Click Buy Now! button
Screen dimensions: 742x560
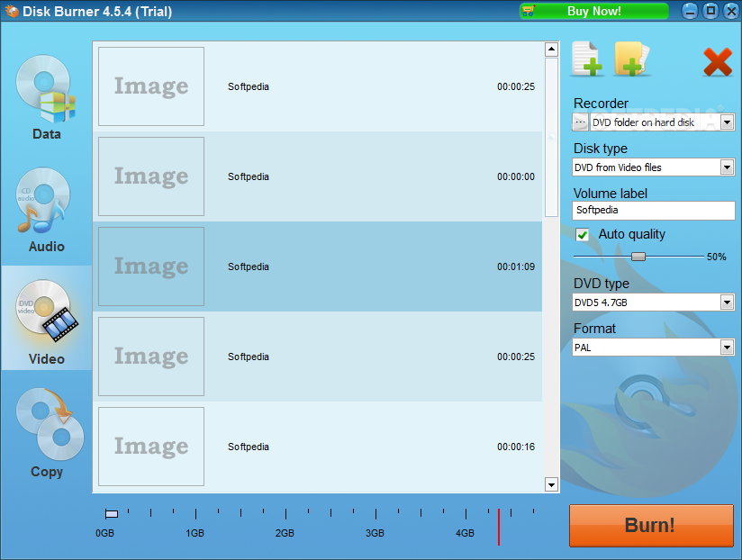(x=594, y=11)
